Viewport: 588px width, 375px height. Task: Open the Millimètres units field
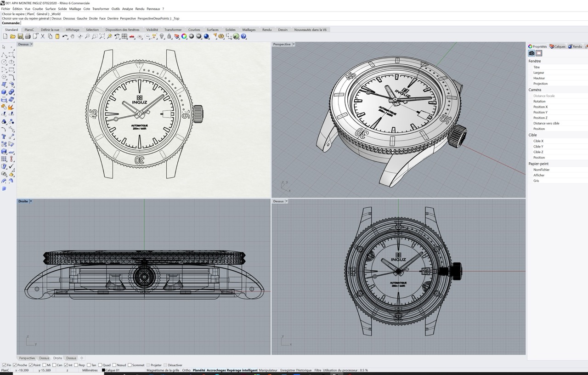pyautogui.click(x=90, y=370)
